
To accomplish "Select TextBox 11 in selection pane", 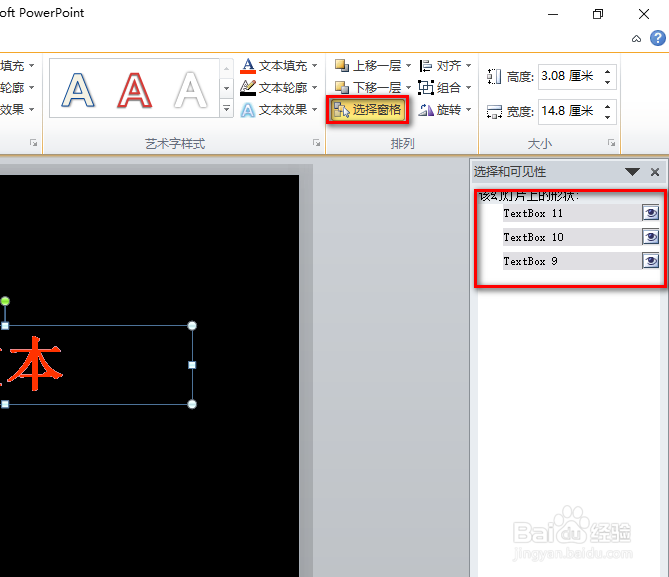I will (x=572, y=213).
